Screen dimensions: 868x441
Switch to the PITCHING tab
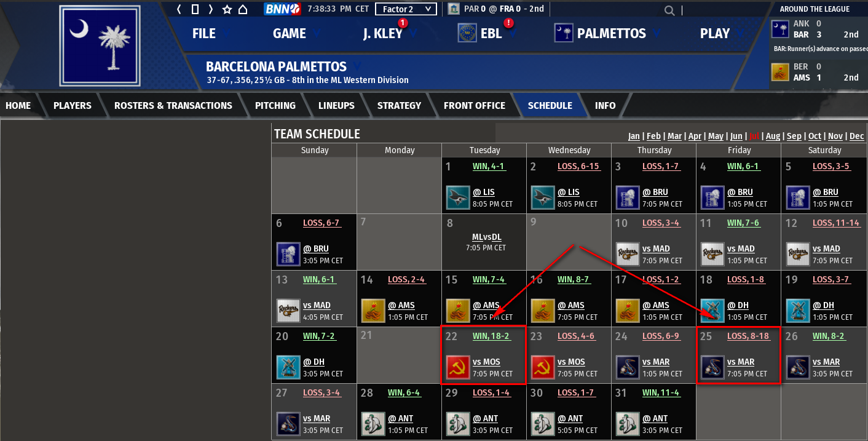tap(275, 106)
